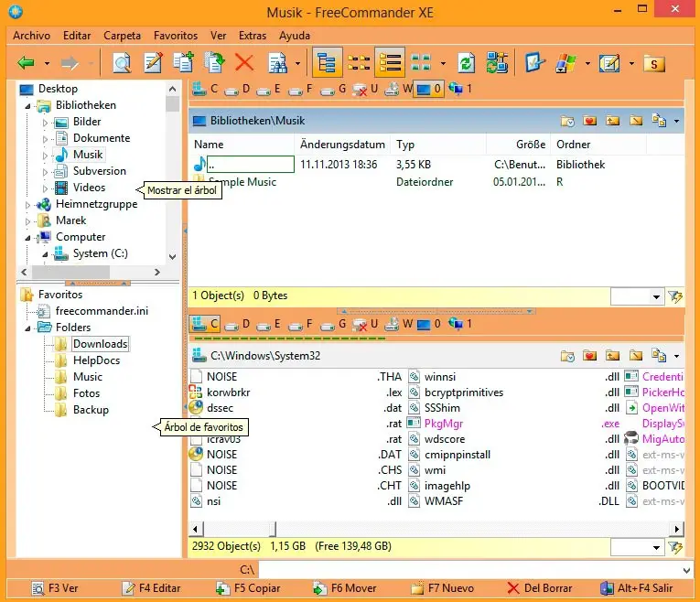Screen dimensions: 700x602
Task: Open the Extras menu
Action: pos(252,36)
